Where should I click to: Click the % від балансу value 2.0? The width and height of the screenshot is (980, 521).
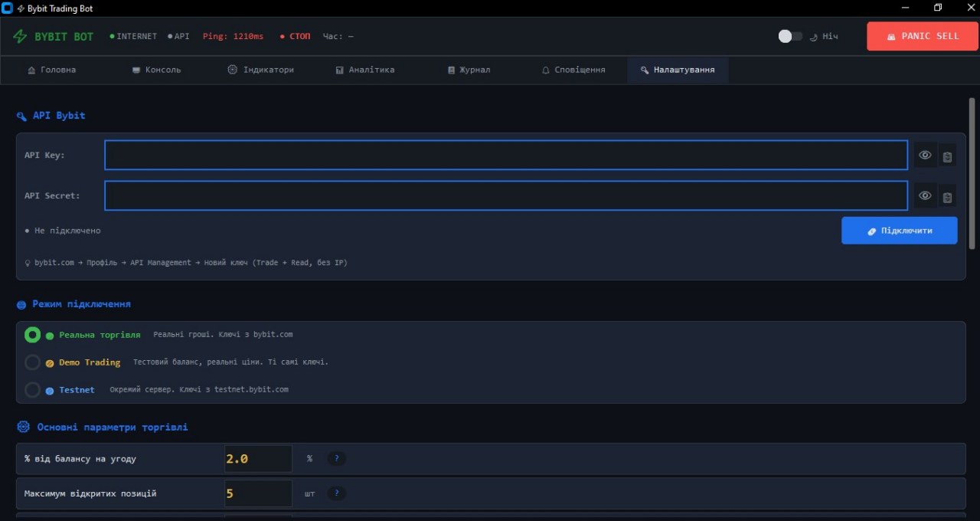tap(258, 459)
